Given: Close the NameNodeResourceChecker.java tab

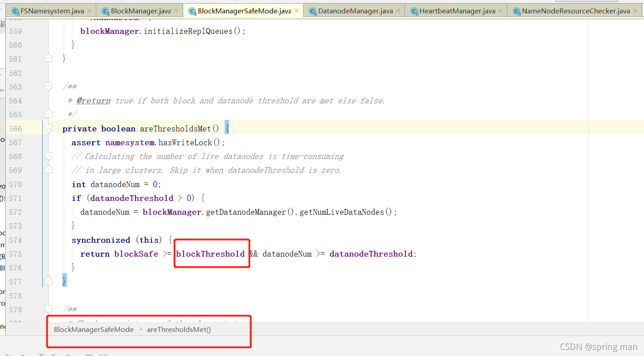Looking at the screenshot, I should point(636,11).
